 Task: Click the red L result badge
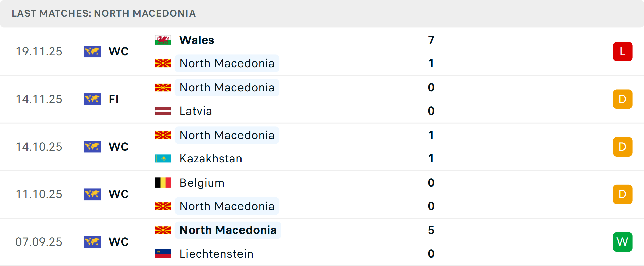pyautogui.click(x=623, y=51)
